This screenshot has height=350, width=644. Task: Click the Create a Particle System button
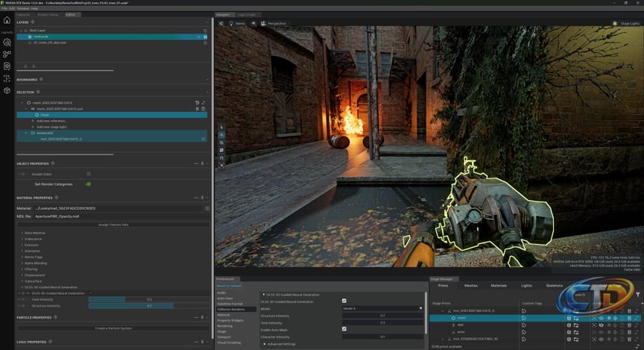113,328
